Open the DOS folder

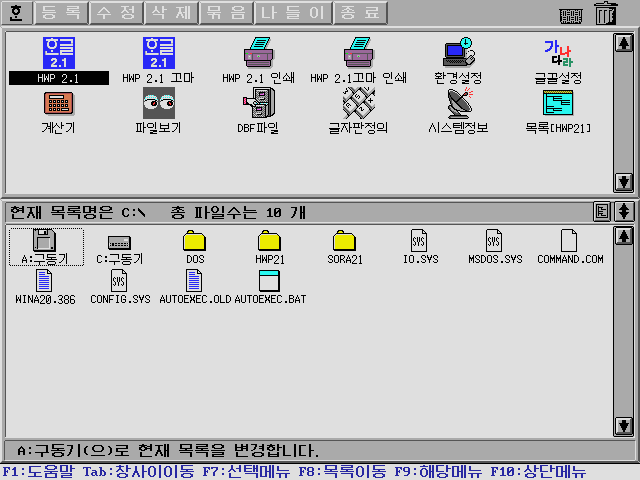coord(194,240)
